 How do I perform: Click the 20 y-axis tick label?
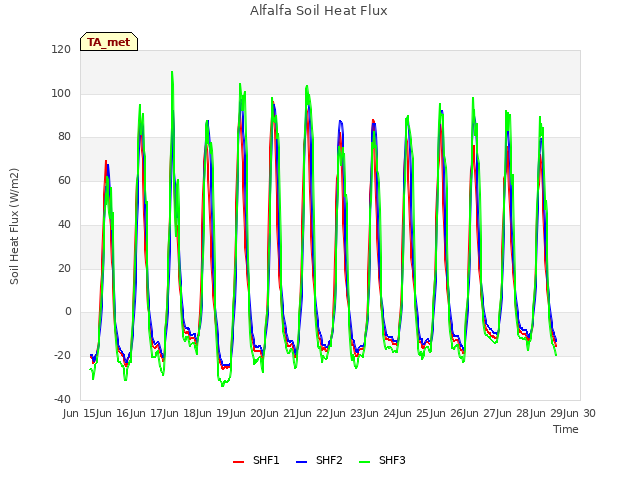point(64,268)
